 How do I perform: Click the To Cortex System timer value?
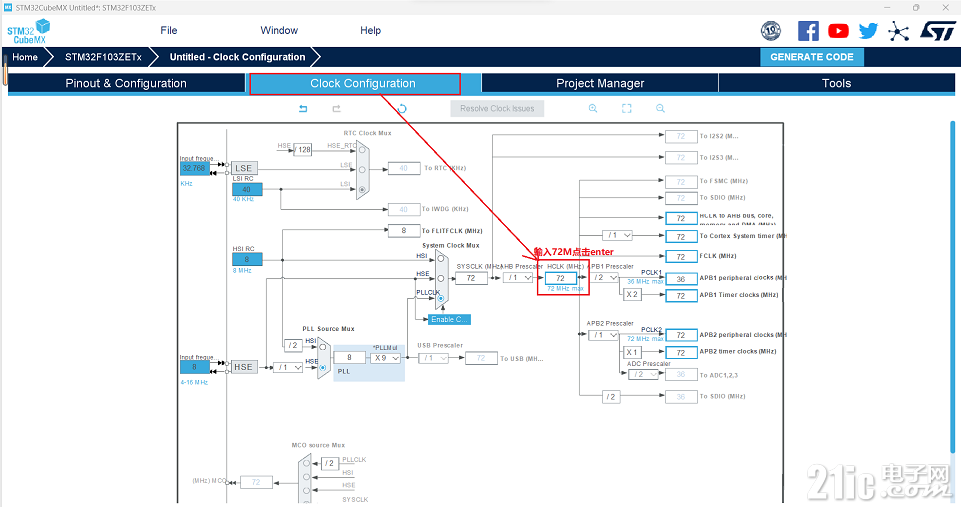tap(681, 236)
